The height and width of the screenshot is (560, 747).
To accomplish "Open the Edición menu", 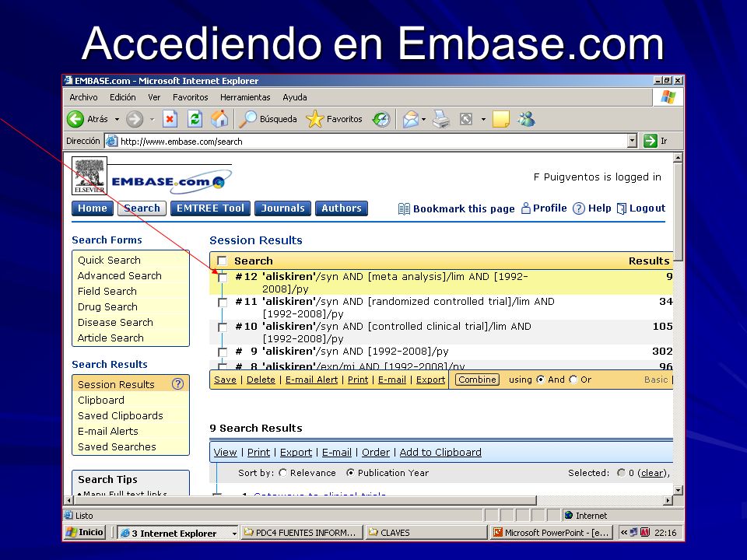I will click(122, 97).
